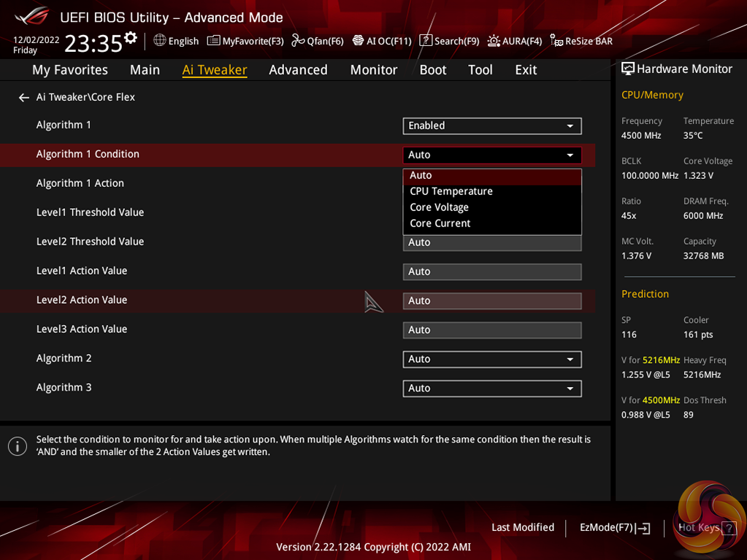The height and width of the screenshot is (560, 747).
Task: Click the EzMode(F7) button
Action: tap(614, 527)
